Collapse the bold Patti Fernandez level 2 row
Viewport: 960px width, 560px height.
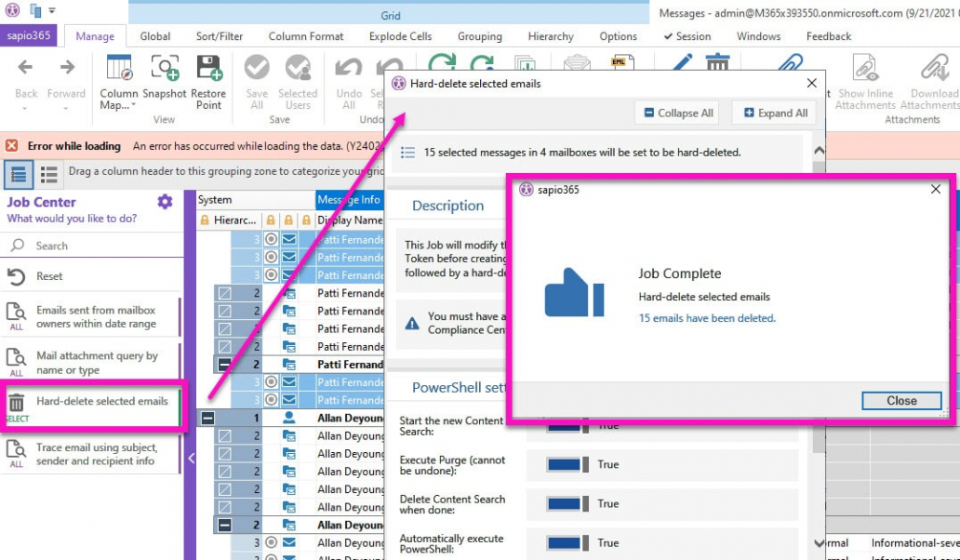225,365
